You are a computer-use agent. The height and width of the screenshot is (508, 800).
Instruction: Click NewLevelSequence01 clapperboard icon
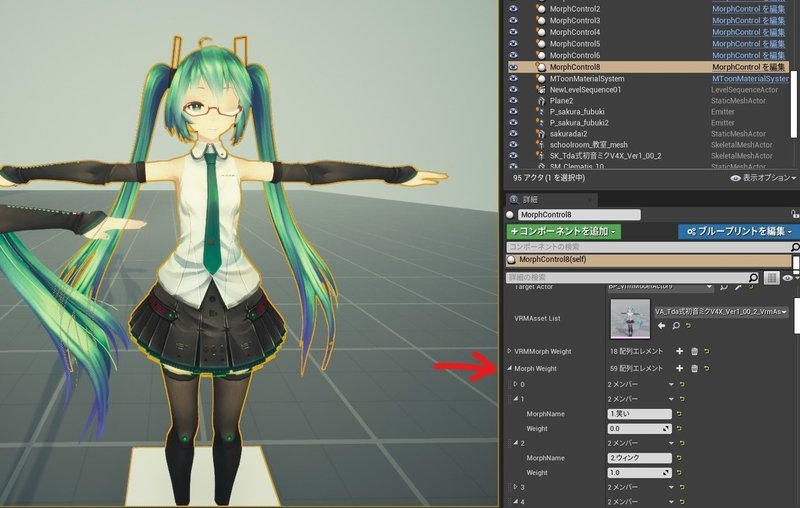[541, 90]
